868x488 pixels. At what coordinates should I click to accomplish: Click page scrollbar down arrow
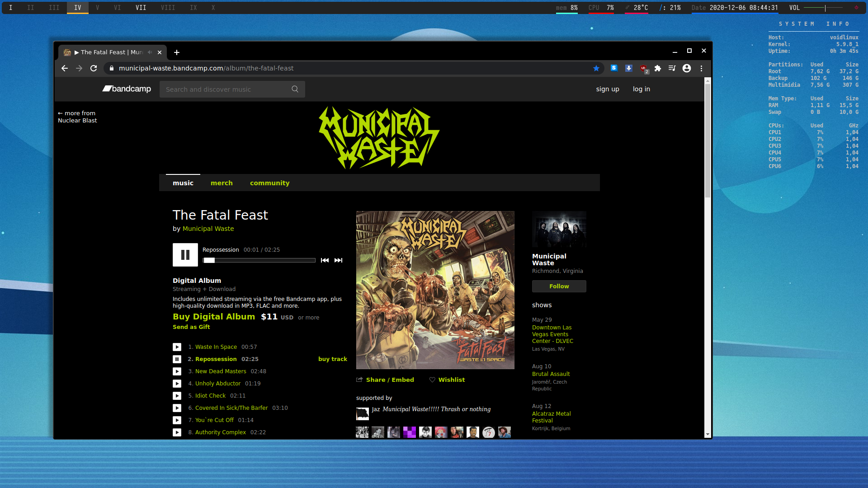[x=708, y=434]
